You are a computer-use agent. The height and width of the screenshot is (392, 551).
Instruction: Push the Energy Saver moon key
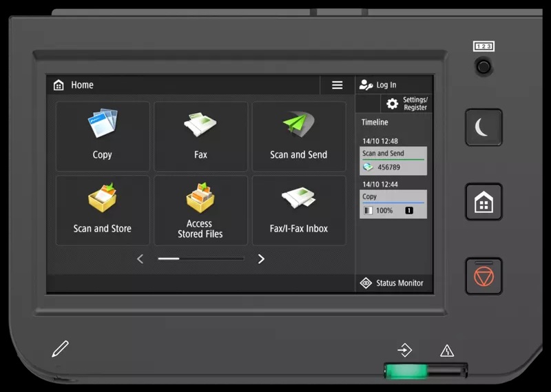[484, 127]
